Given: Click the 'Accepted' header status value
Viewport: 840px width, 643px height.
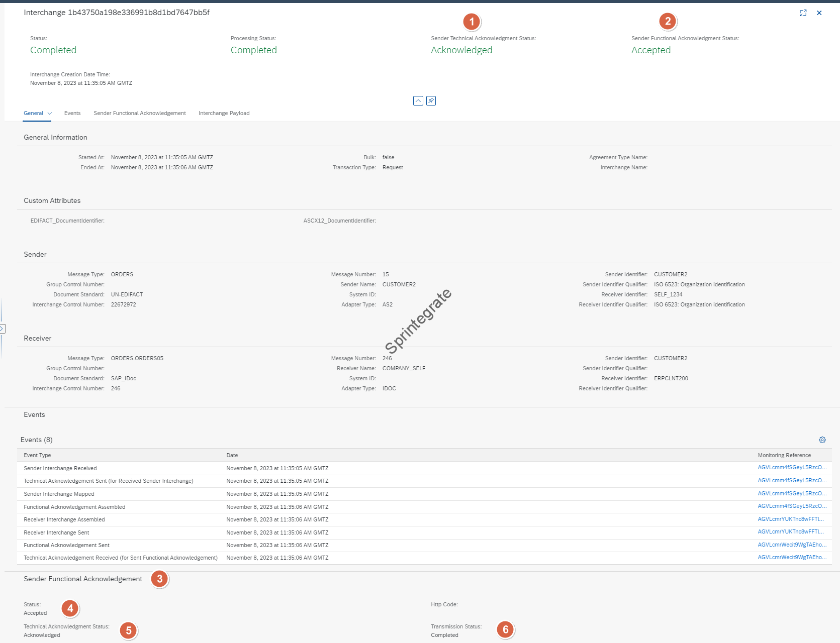Looking at the screenshot, I should [x=651, y=50].
